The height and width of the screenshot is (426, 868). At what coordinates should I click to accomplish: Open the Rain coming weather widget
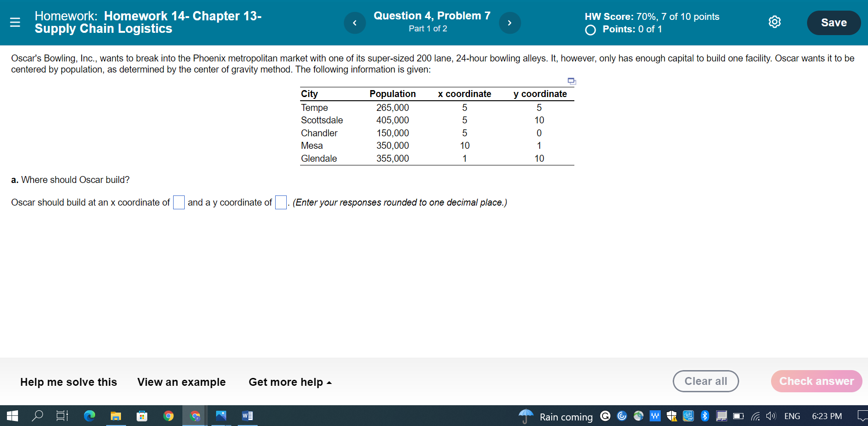[x=555, y=416]
